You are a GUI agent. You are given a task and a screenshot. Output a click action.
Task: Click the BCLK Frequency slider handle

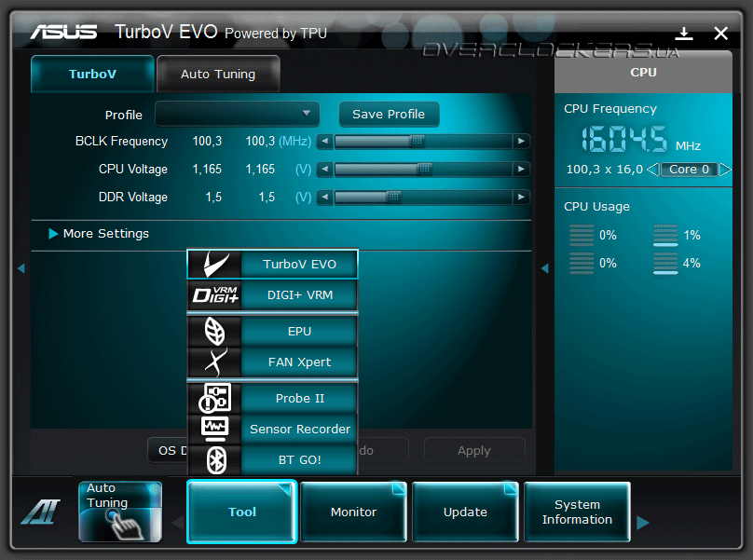418,142
